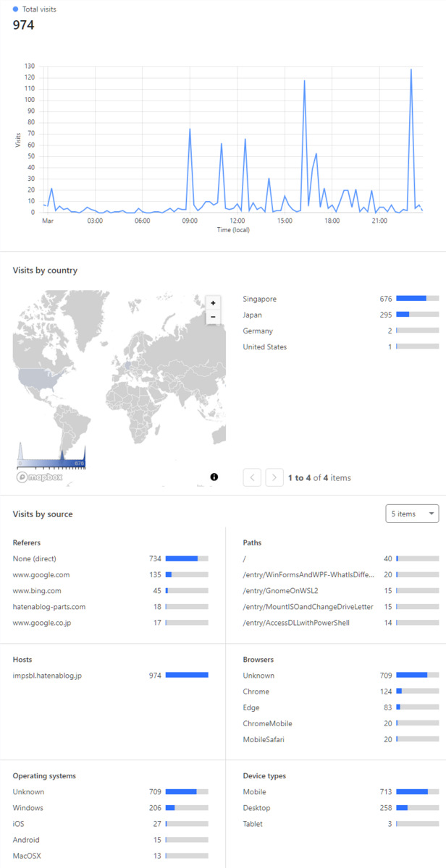Toggle the Total visits legend dot
Screen dimensions: 446x868
[x=16, y=9]
